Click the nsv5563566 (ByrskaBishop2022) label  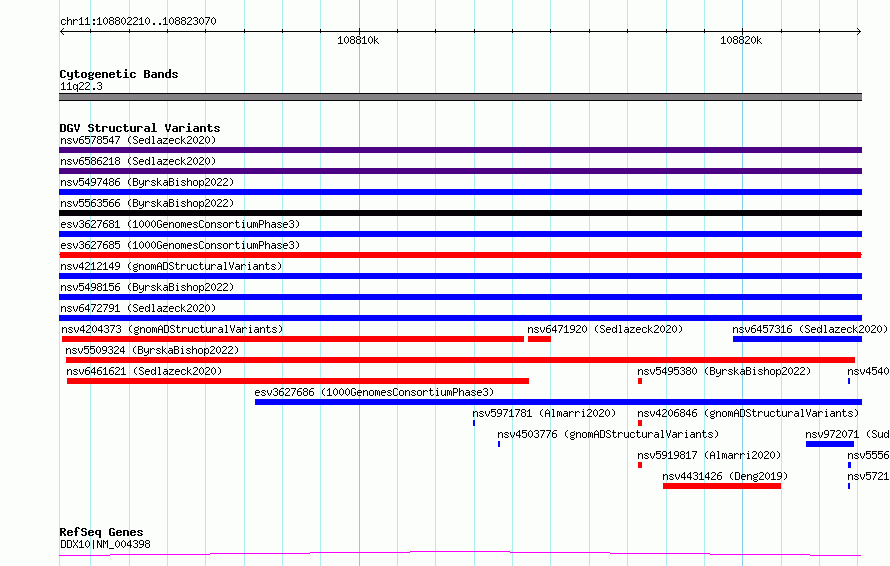coord(147,203)
